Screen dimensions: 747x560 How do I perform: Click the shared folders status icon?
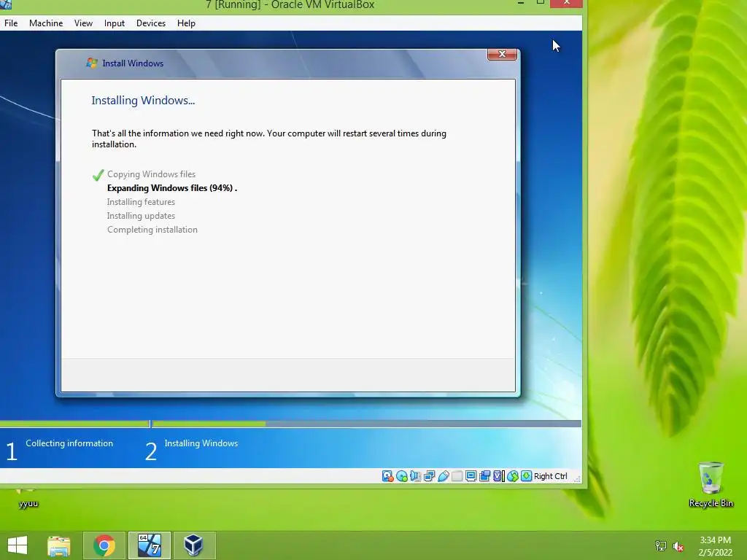[x=457, y=476]
